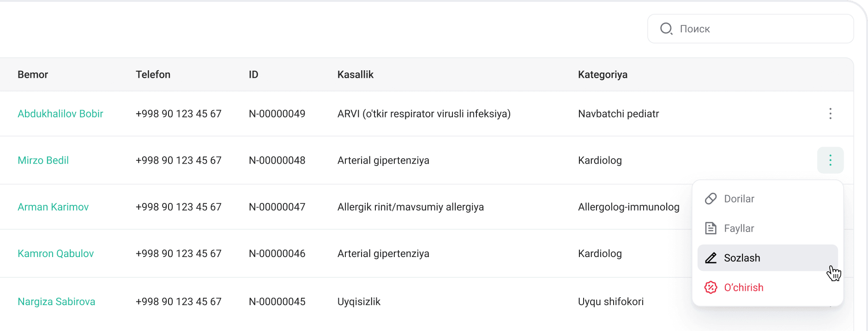868x331 pixels.
Task: Open actions menu for Abdukhalilov Bobir
Action: point(830,114)
